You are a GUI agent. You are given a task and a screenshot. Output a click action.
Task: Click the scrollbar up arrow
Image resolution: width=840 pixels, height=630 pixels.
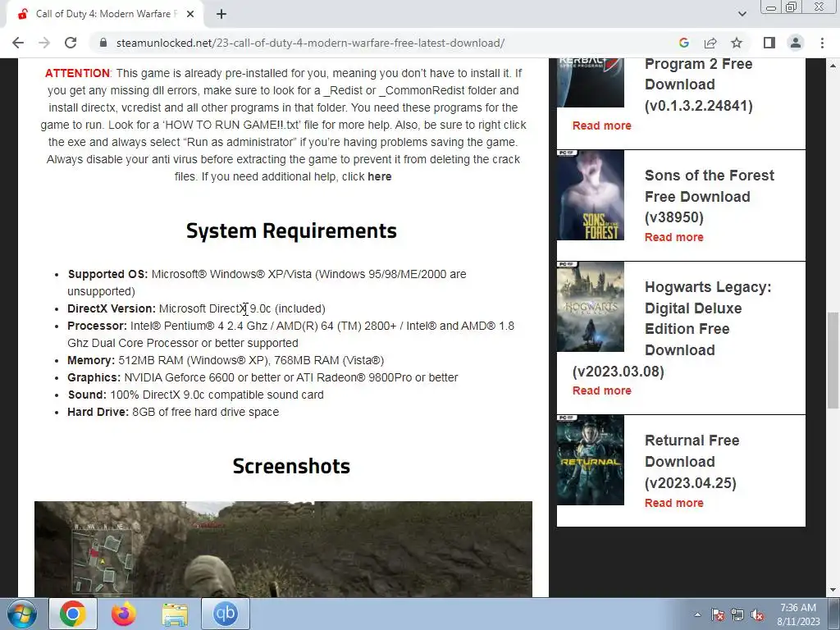pos(833,65)
